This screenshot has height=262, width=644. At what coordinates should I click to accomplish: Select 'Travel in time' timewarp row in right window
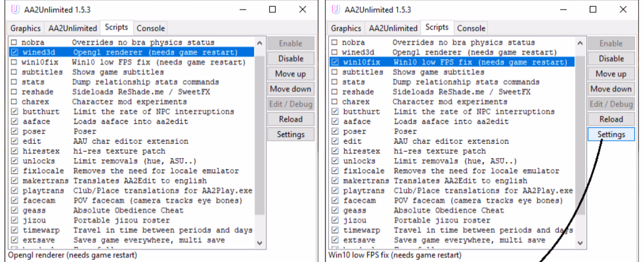click(x=452, y=230)
